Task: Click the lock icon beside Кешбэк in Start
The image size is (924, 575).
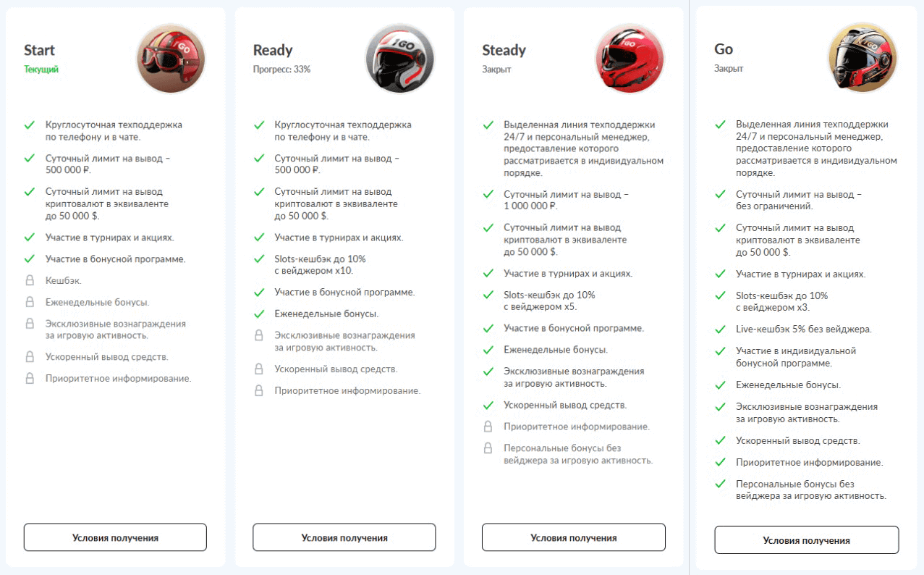Action: (x=30, y=280)
